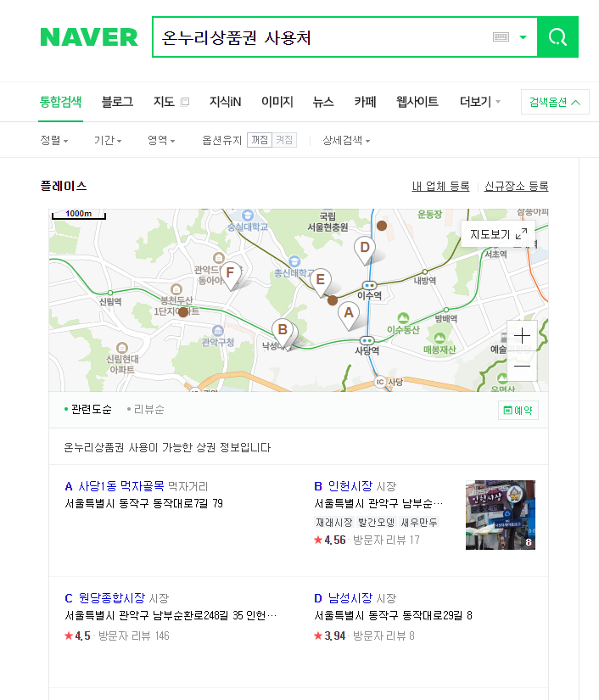Open the 이미지 tab
This screenshot has width=599, height=700.
pyautogui.click(x=277, y=102)
